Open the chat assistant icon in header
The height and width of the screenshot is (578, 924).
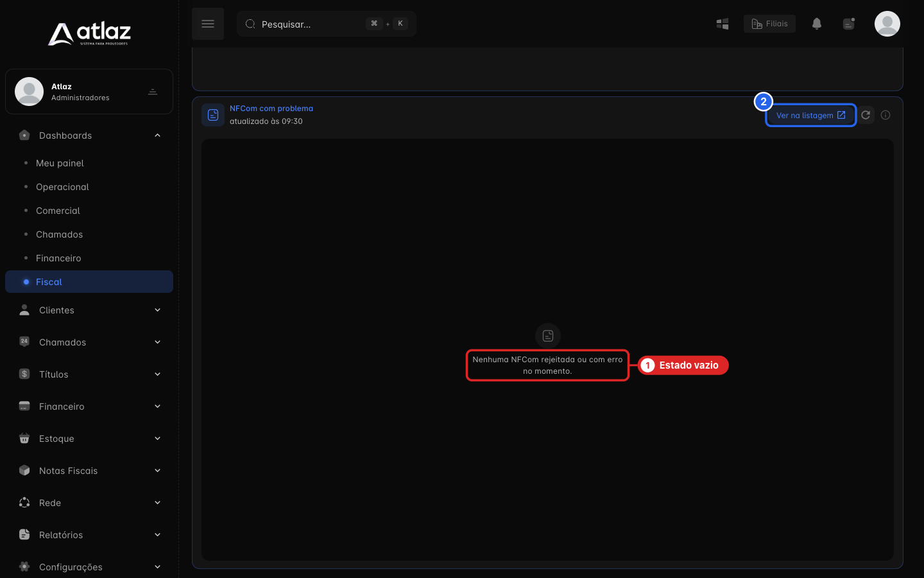849,24
